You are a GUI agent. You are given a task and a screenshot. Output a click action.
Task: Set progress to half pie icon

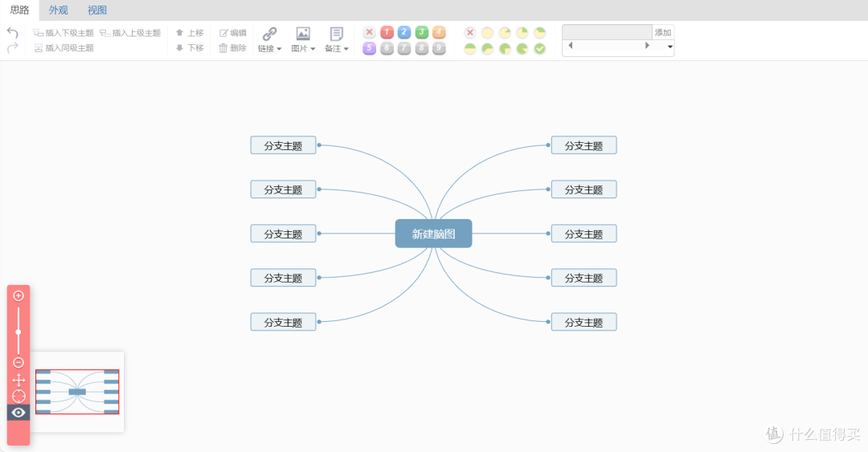(470, 49)
